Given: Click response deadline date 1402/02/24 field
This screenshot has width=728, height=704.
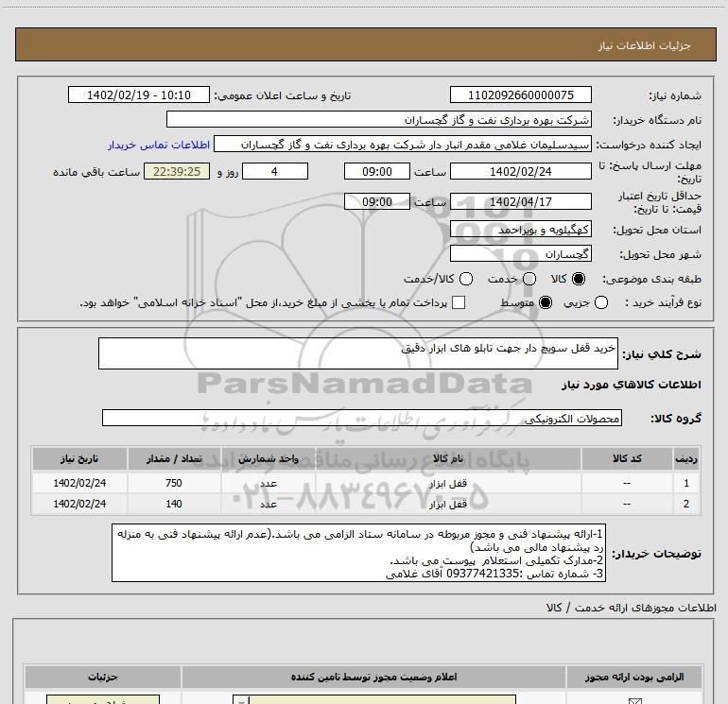Looking at the screenshot, I should point(520,172).
